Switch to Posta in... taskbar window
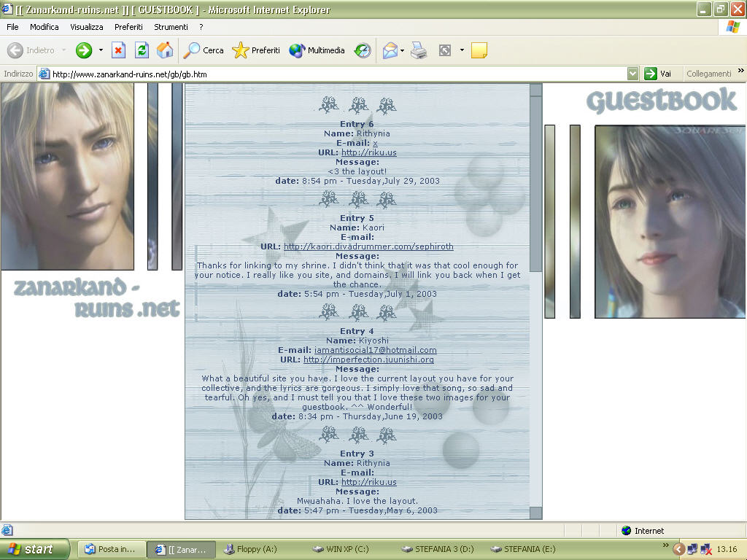 click(x=111, y=549)
